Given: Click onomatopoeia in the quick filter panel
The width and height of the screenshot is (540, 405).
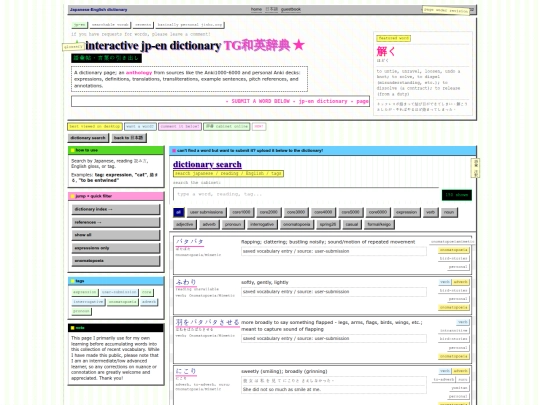Looking at the screenshot, I should [116, 261].
